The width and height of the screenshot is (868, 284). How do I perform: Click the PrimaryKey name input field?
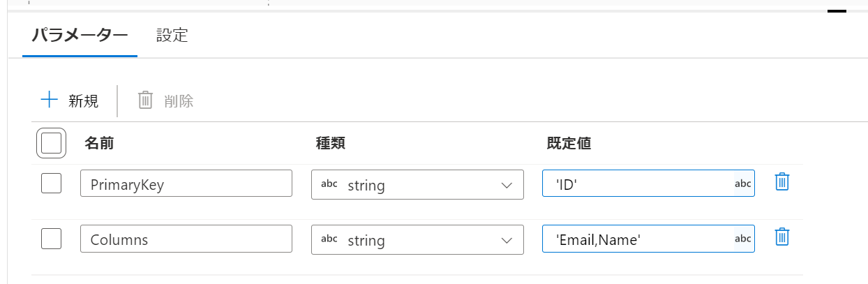(x=186, y=184)
